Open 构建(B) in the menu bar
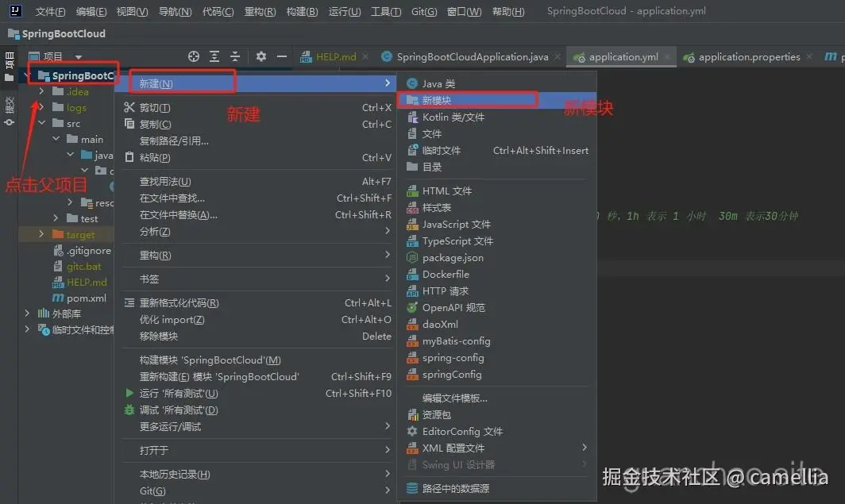Screen dimensions: 845x504 point(303,11)
